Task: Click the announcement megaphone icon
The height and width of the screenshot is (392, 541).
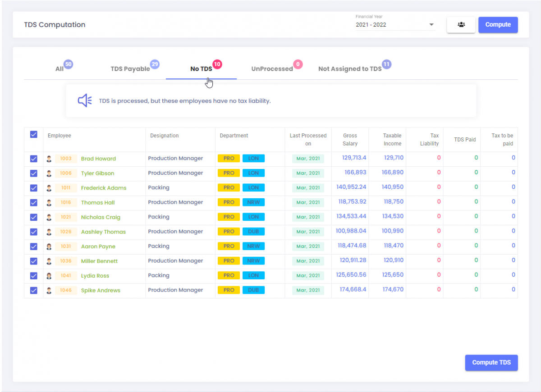Action: 84,100
